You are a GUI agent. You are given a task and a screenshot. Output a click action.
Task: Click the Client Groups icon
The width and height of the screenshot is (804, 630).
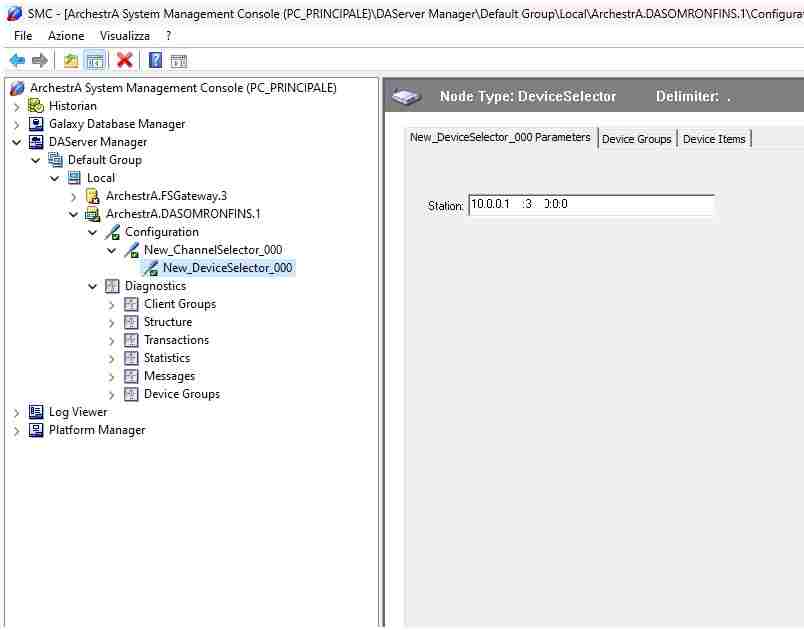pos(131,304)
